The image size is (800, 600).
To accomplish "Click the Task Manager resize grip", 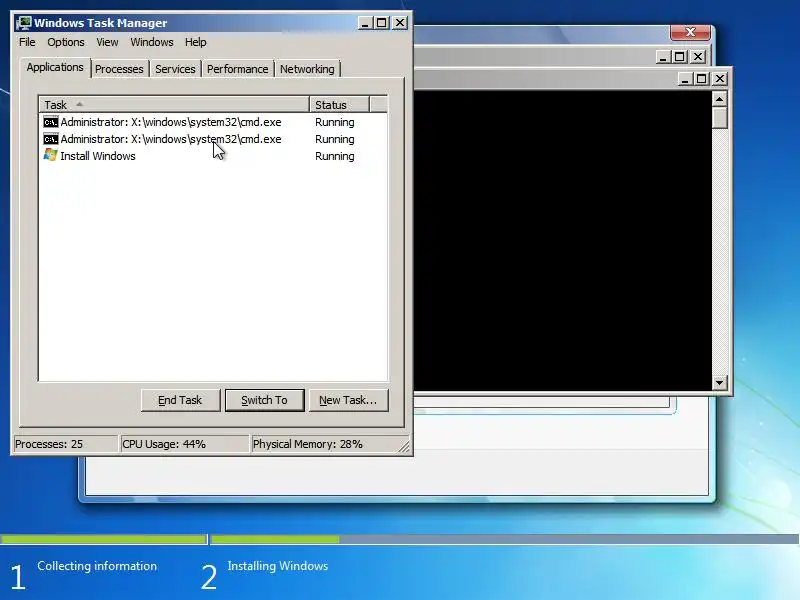I will click(x=404, y=446).
